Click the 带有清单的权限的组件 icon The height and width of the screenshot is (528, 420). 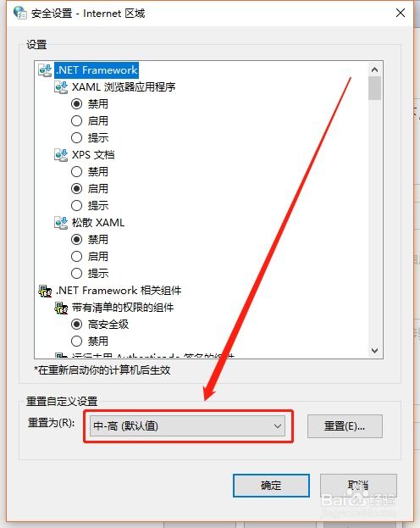61,308
